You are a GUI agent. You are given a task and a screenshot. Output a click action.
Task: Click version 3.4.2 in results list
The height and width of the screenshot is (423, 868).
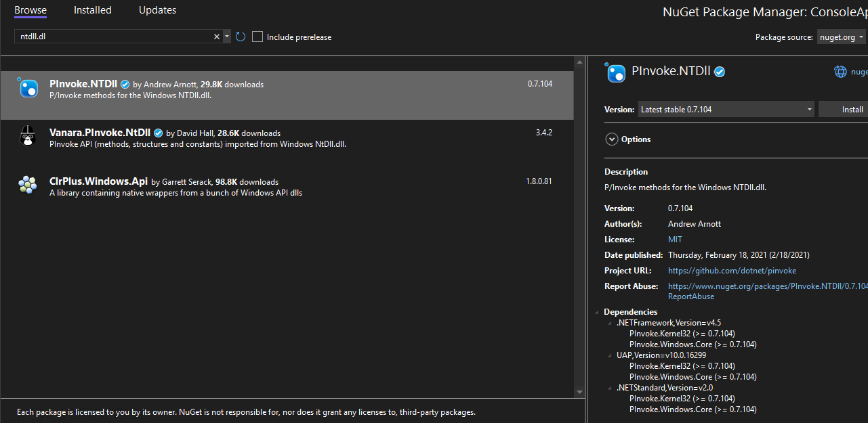coord(543,133)
